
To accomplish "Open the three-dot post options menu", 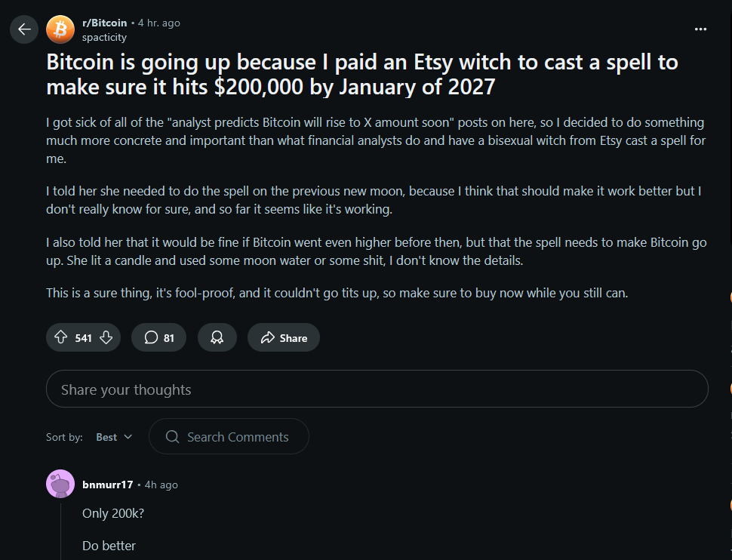I will click(700, 29).
